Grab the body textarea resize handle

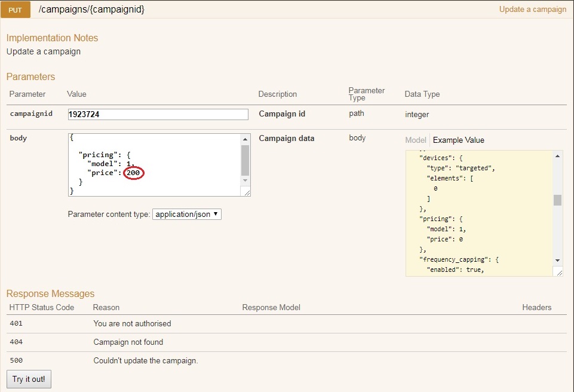[246, 192]
